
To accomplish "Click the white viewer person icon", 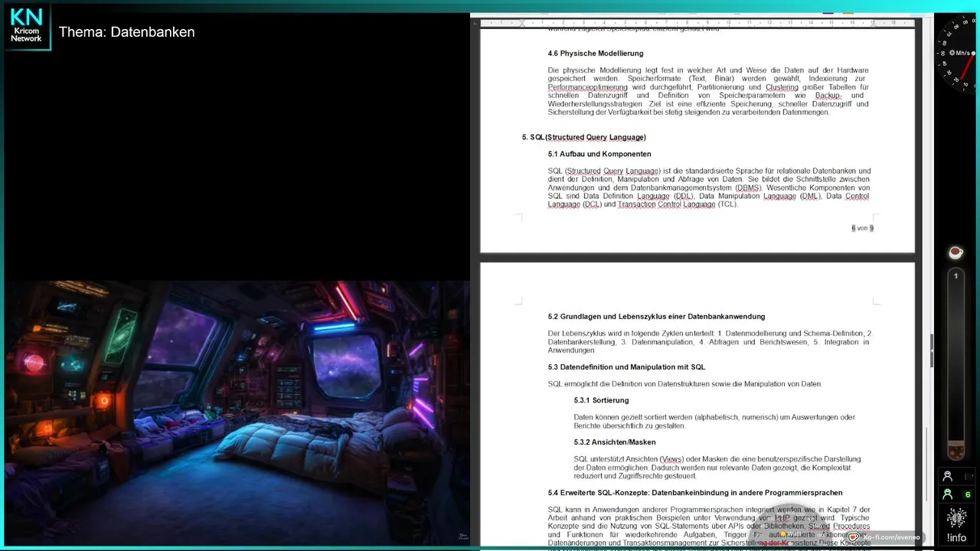I will pos(948,476).
